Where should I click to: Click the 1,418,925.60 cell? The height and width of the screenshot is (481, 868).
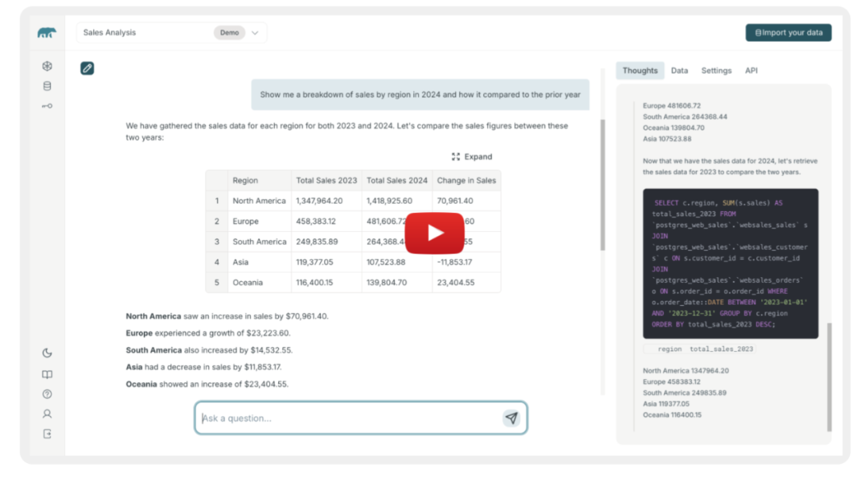click(397, 201)
